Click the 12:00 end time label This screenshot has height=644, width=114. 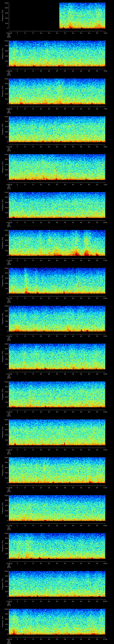pyautogui.click(x=105, y=298)
